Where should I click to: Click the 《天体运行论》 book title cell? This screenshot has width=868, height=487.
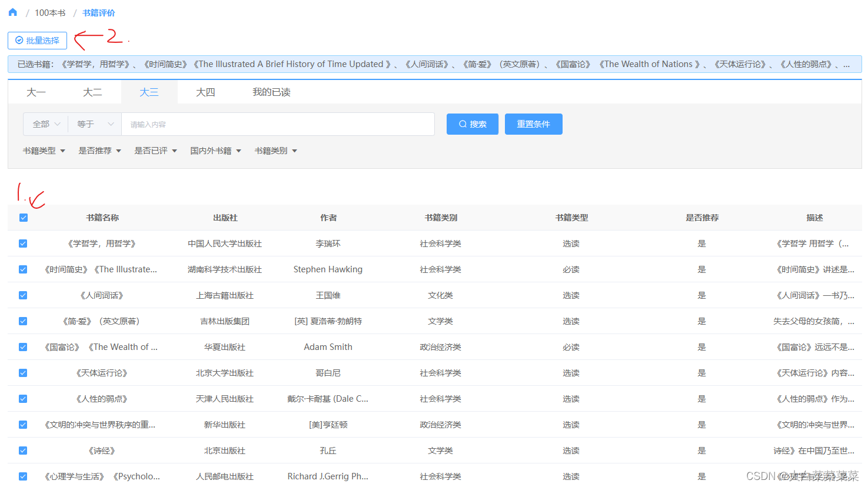pyautogui.click(x=102, y=373)
